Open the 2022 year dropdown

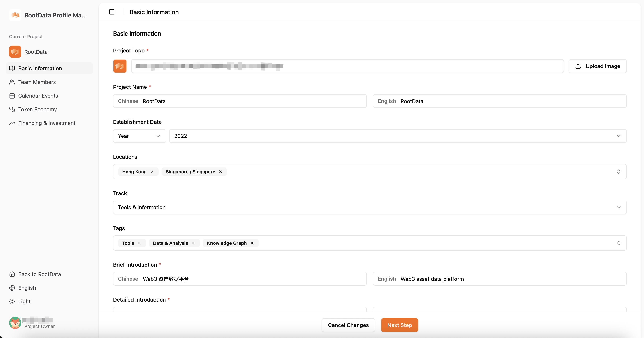[x=397, y=136]
